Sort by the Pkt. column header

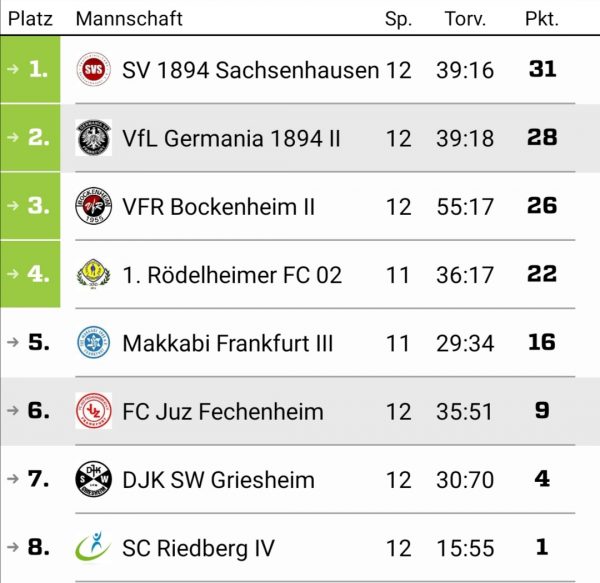pos(541,19)
